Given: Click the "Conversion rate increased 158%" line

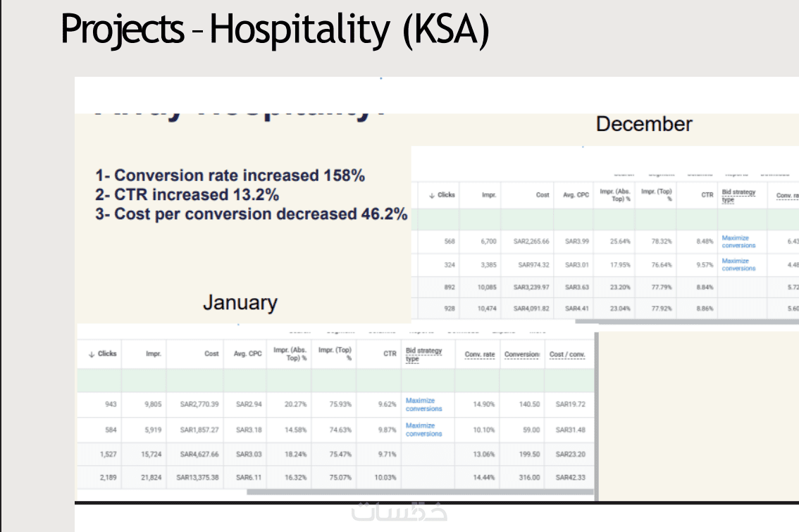Looking at the screenshot, I should click(x=230, y=175).
